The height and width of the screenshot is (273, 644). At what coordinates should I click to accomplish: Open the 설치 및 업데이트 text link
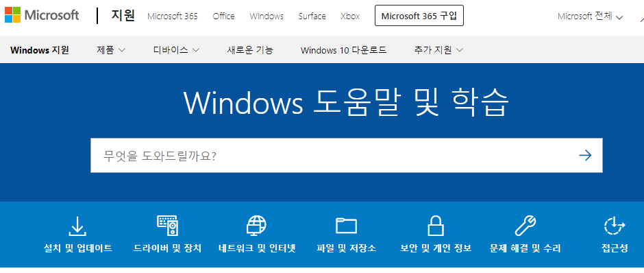(x=77, y=248)
